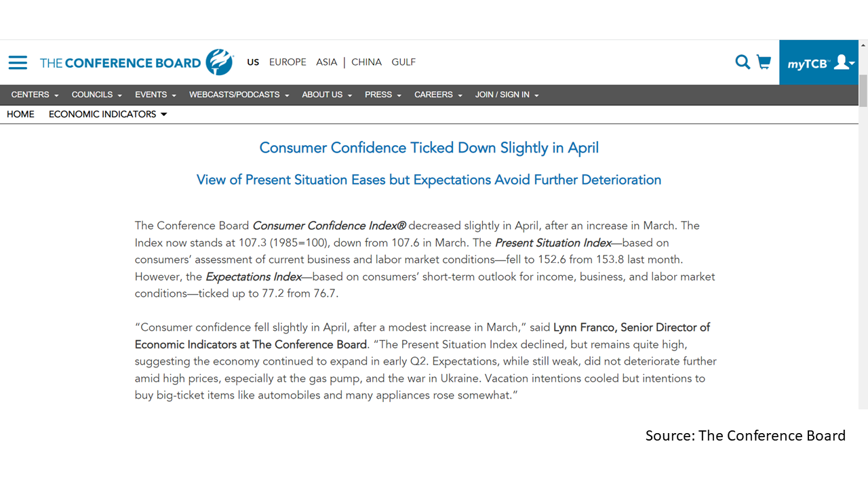Screen dimensions: 868x488
Task: Open the shopping cart icon
Action: (x=764, y=62)
